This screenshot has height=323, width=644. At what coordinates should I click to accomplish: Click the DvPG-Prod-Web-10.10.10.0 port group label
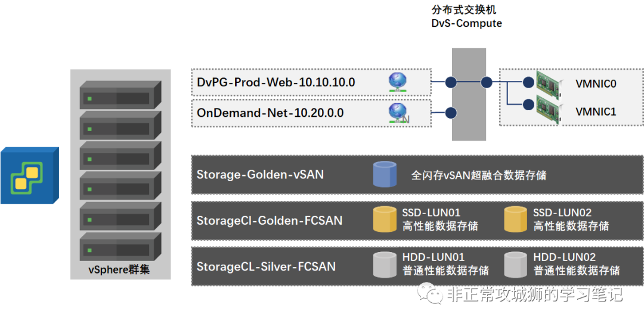pos(276,82)
